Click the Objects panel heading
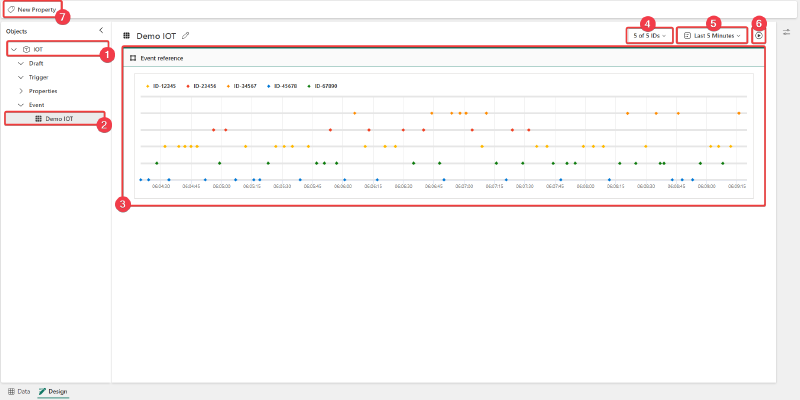The height and width of the screenshot is (400, 800). (17, 31)
